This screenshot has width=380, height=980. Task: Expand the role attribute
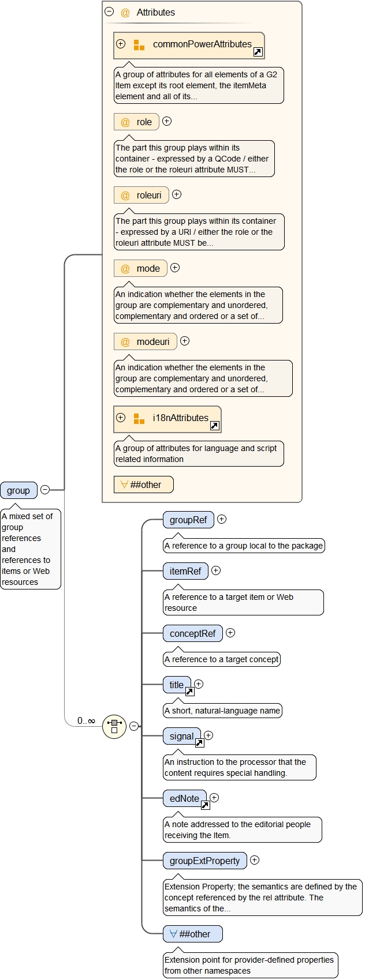[167, 121]
